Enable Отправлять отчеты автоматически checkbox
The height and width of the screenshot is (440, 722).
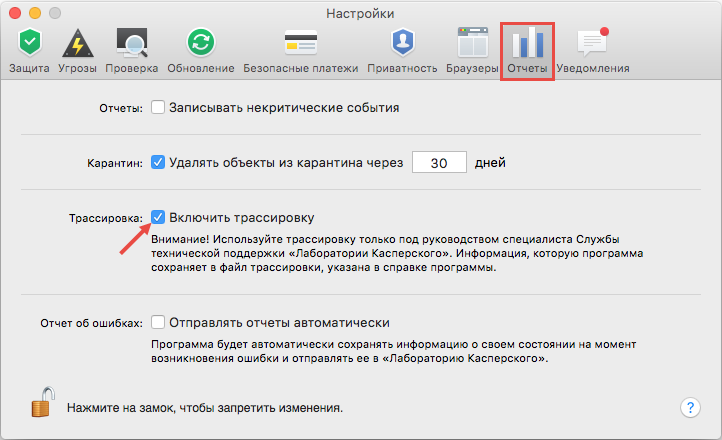(x=158, y=322)
